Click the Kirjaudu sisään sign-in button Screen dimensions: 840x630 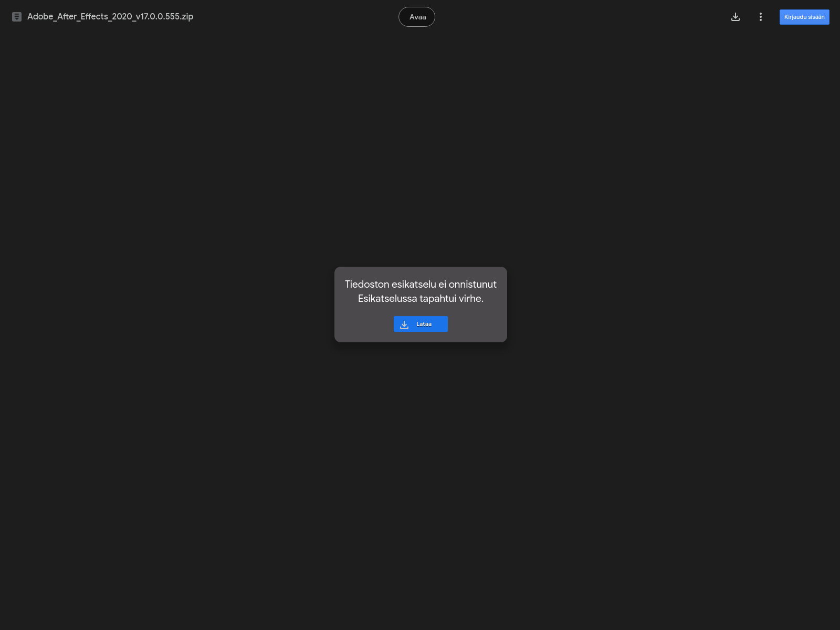tap(804, 17)
